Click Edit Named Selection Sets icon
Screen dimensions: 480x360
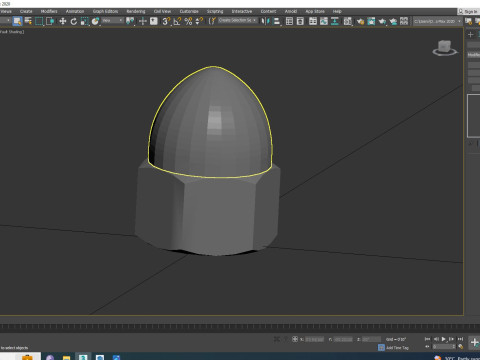tap(212, 21)
